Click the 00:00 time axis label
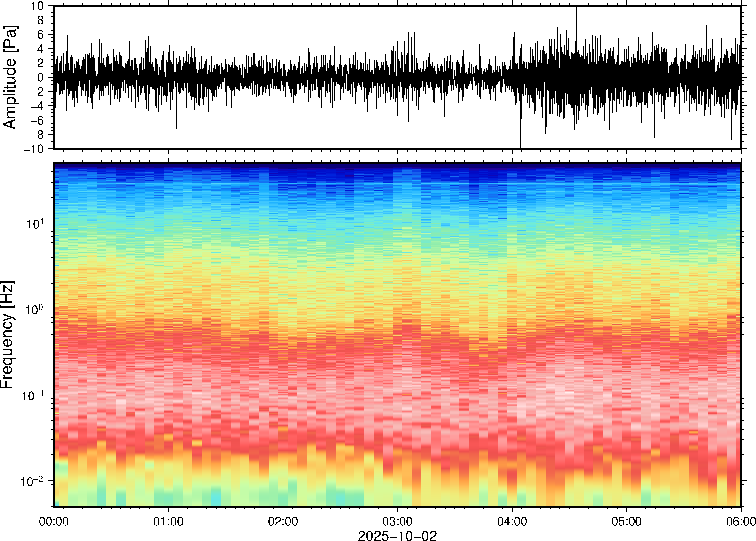 coord(54,521)
